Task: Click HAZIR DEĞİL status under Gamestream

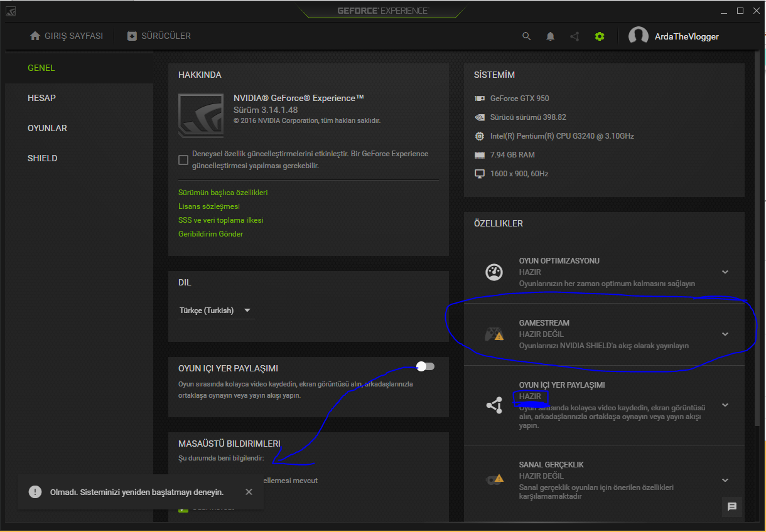Action: 541,334
